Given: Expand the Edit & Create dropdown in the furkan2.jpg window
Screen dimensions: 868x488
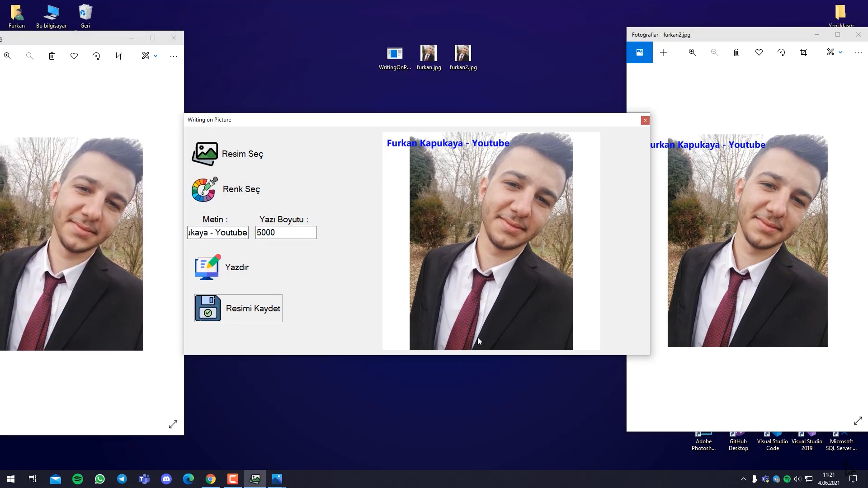Looking at the screenshot, I should click(840, 53).
